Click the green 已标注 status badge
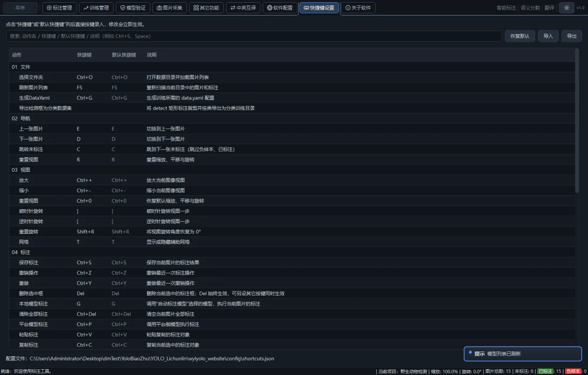The width and height of the screenshot is (588, 375). (x=546, y=371)
